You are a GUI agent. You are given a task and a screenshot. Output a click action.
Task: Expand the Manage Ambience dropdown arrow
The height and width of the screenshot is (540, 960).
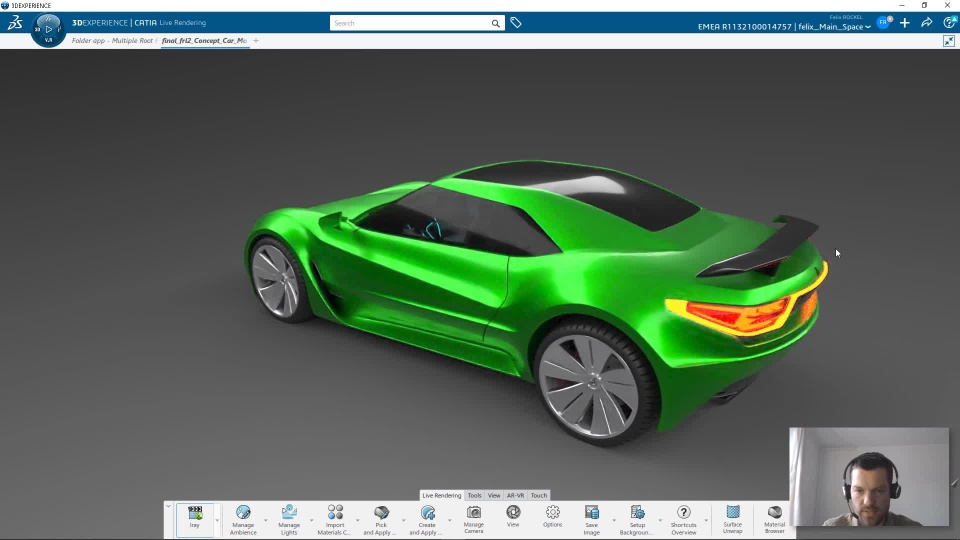(x=266, y=520)
